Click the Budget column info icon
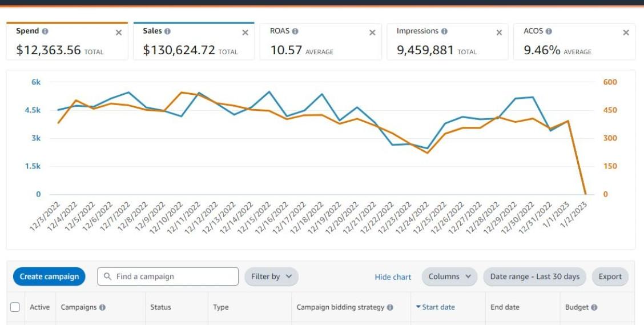The width and height of the screenshot is (644, 325). pos(594,307)
